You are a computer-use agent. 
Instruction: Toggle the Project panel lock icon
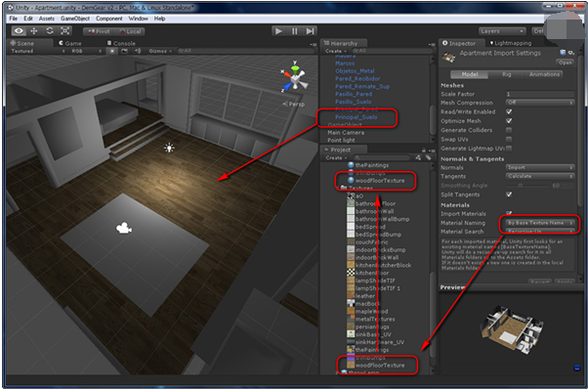click(x=424, y=150)
